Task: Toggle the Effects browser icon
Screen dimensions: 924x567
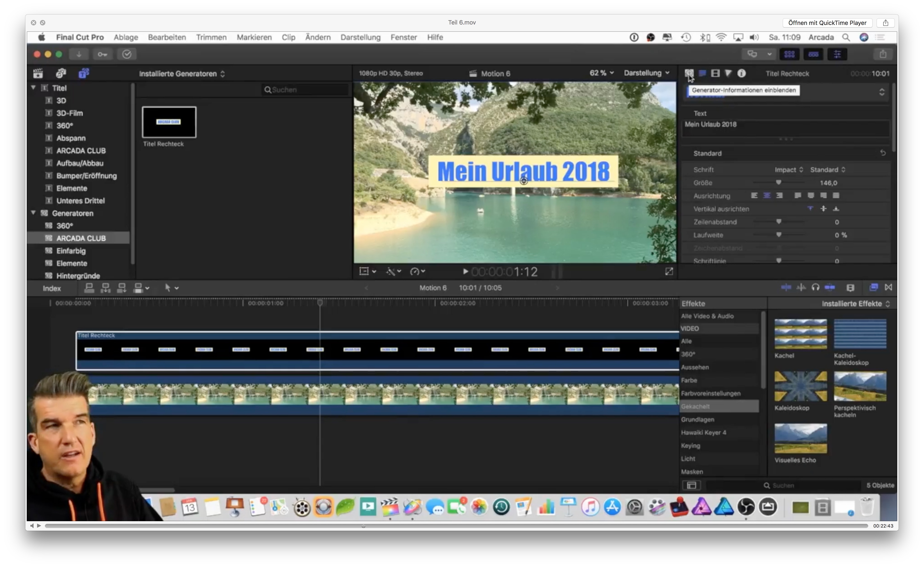Action: 873,287
